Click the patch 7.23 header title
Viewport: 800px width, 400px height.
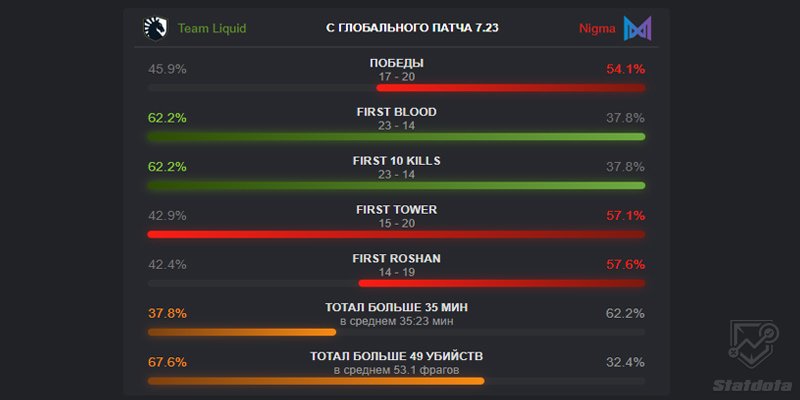coord(412,28)
